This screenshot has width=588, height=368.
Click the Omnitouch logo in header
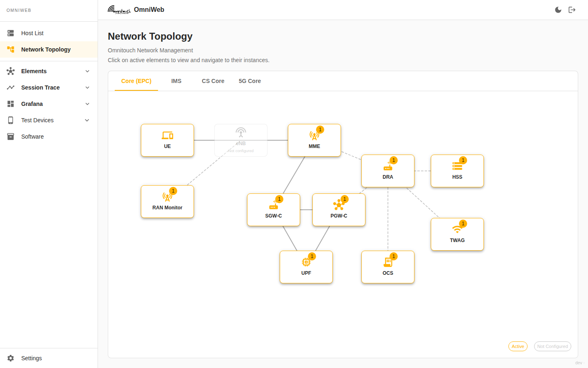119,9
